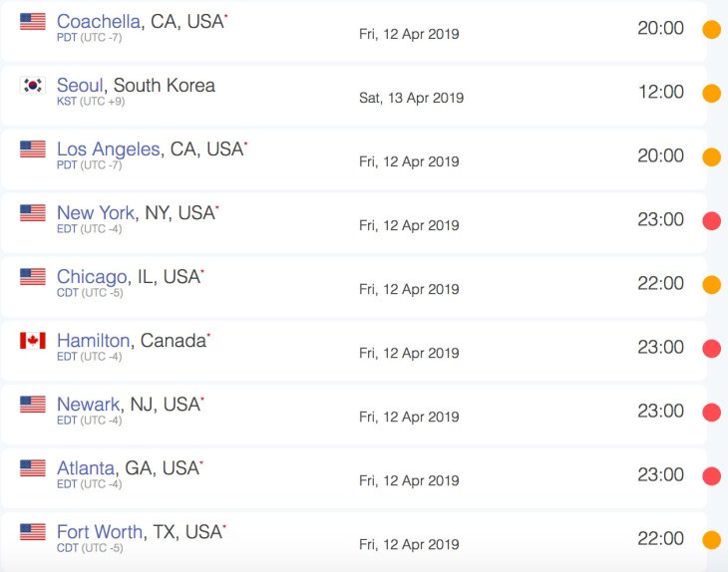Click the 12:00 time for Seoul
Viewport: 728px width, 572px height.
click(661, 92)
